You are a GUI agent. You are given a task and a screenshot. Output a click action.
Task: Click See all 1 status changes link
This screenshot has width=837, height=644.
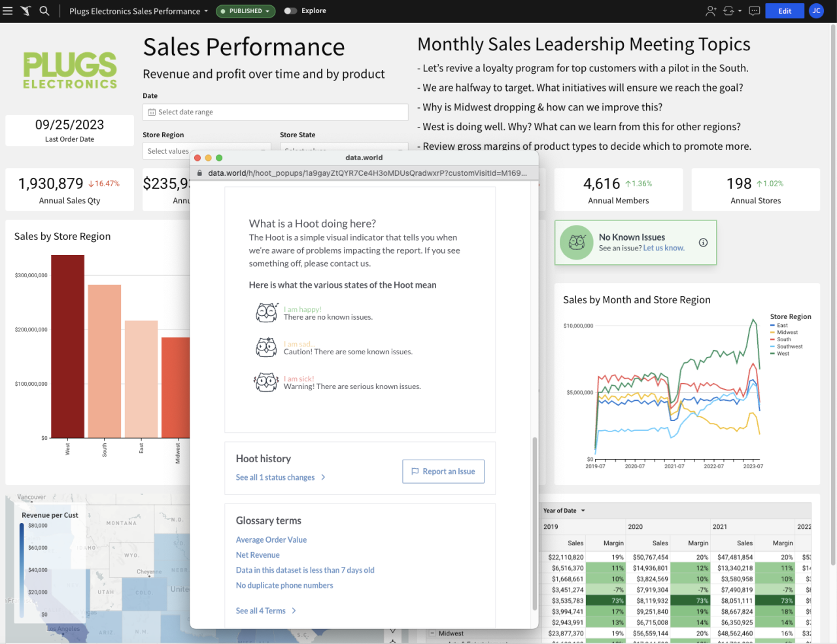[x=275, y=477]
